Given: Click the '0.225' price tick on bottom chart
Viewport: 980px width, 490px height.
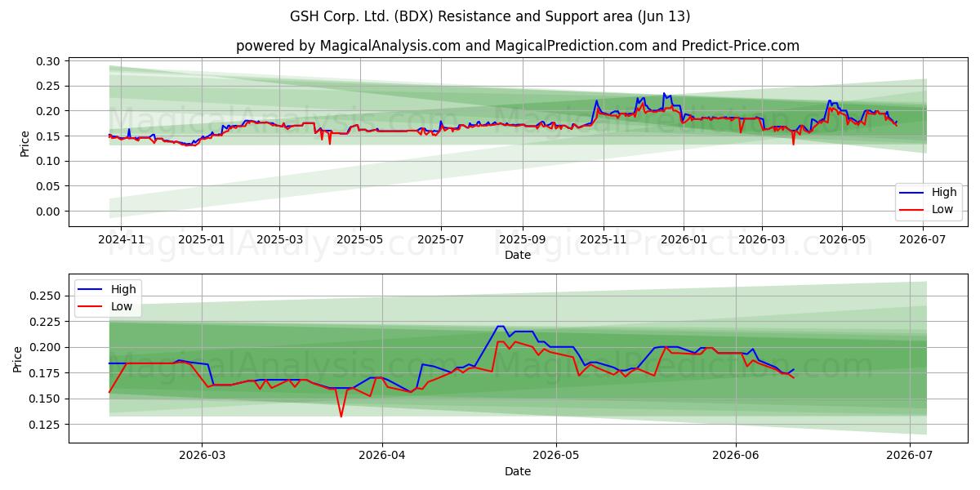Looking at the screenshot, I should (45, 321).
